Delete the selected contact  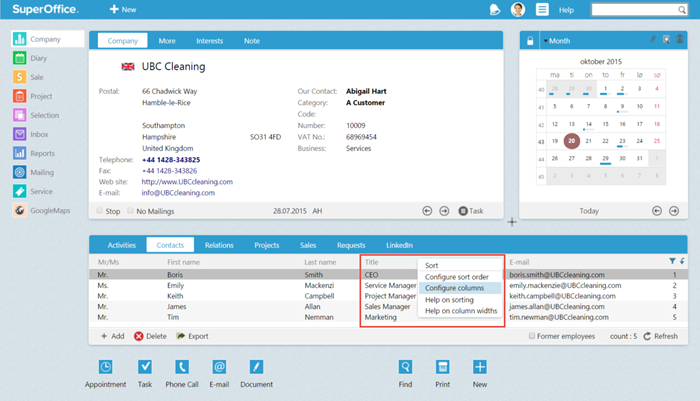(150, 336)
